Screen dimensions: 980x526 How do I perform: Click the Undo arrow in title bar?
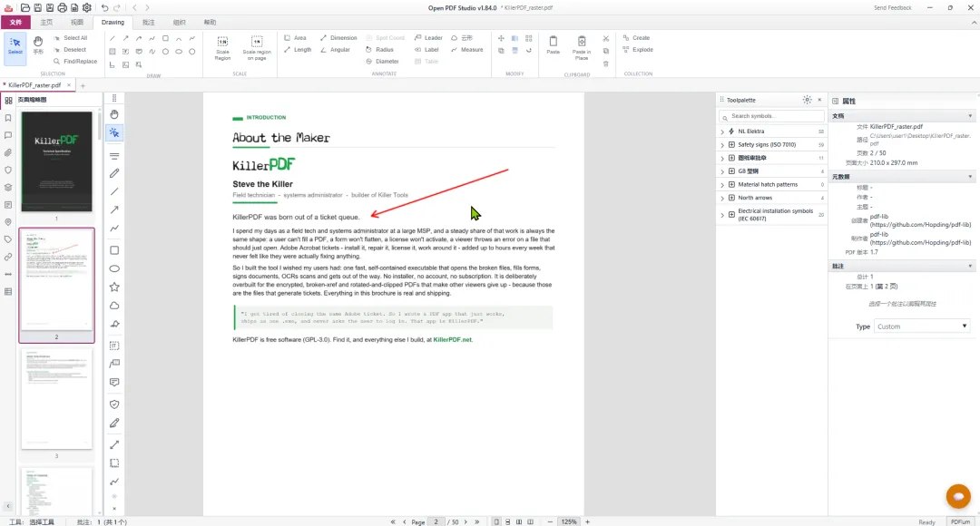(x=105, y=7)
